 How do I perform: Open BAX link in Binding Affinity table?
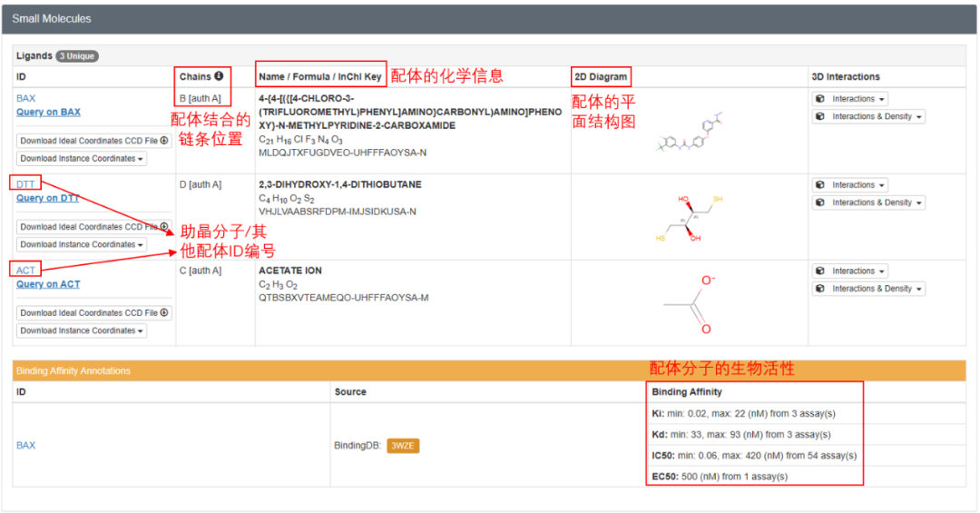(x=25, y=446)
